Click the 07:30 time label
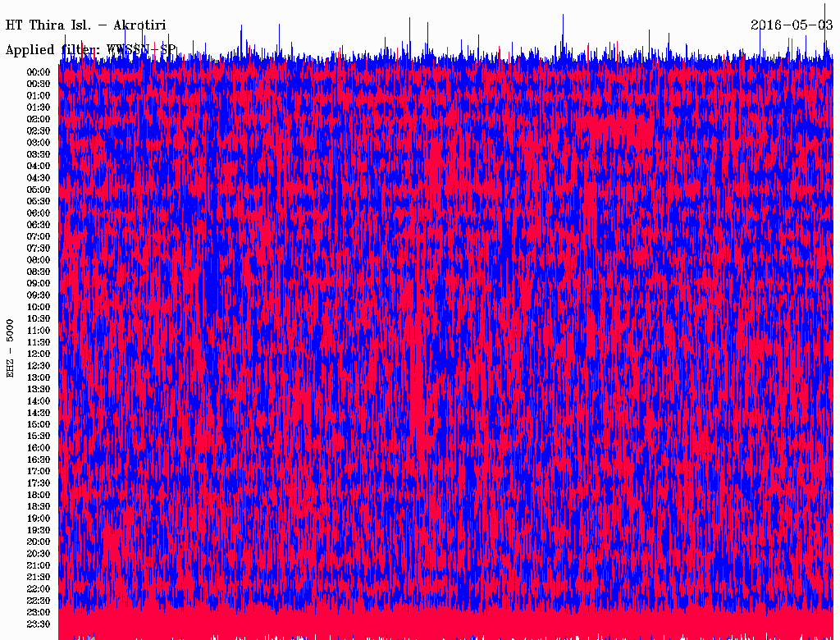Image resolution: width=840 pixels, height=640 pixels. point(39,249)
